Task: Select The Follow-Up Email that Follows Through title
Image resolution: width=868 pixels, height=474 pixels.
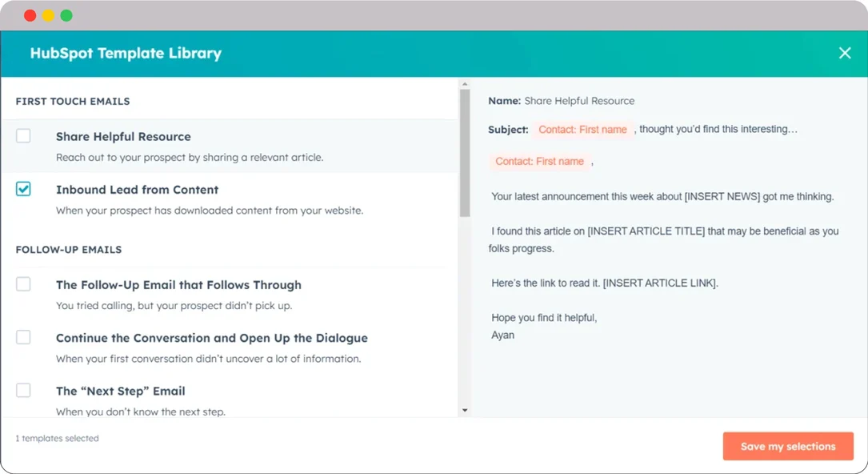Action: click(x=178, y=284)
